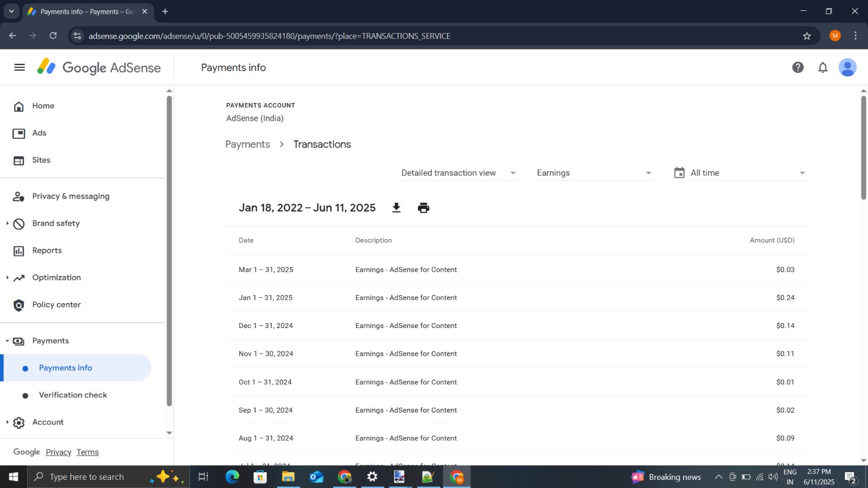
Task: Go back in browser history
Action: pyautogui.click(x=12, y=36)
